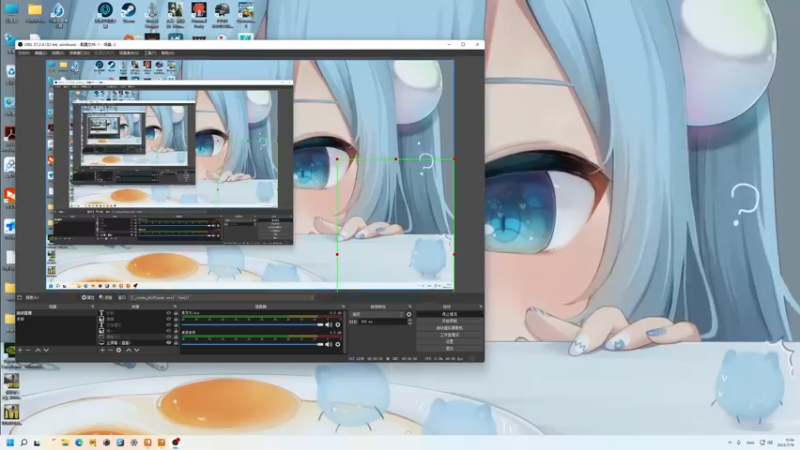This screenshot has width=800, height=450.
Task: Show hidden icons chevron in system tray
Action: [730, 442]
